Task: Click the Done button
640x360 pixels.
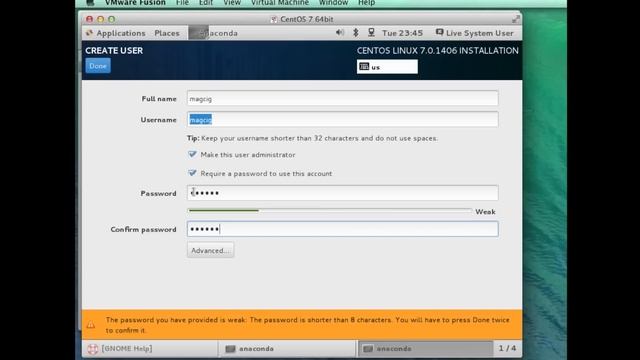Action: [98, 66]
